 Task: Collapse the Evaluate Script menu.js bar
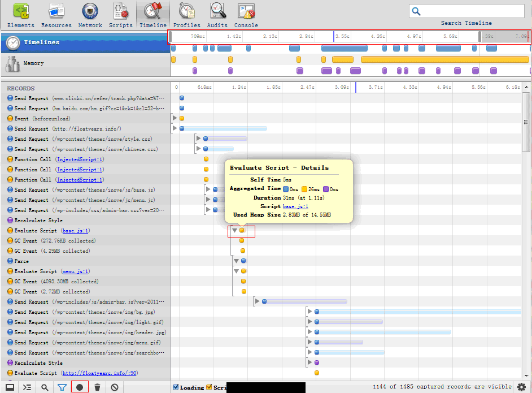click(x=236, y=271)
